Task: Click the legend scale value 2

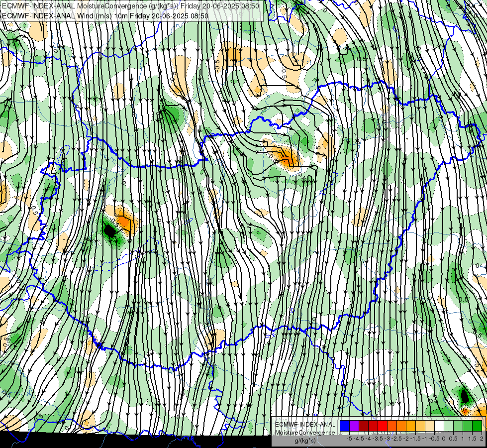Action: tap(482, 439)
